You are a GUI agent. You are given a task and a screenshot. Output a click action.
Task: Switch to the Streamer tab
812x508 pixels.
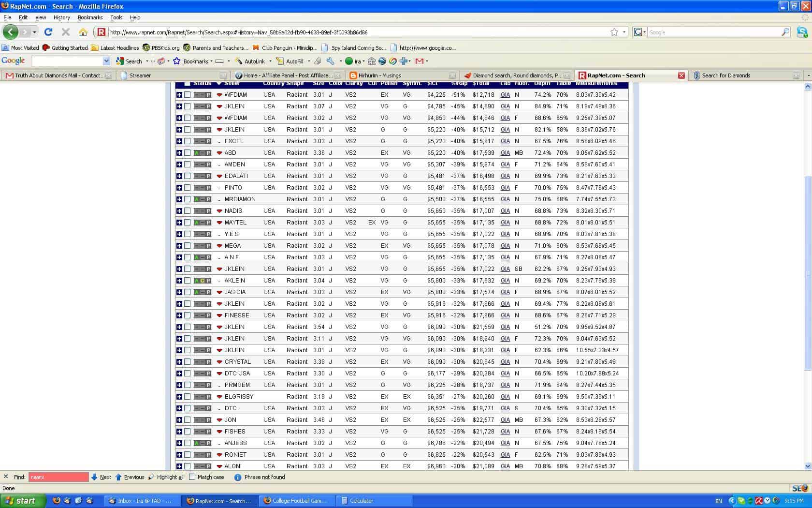[x=173, y=75]
